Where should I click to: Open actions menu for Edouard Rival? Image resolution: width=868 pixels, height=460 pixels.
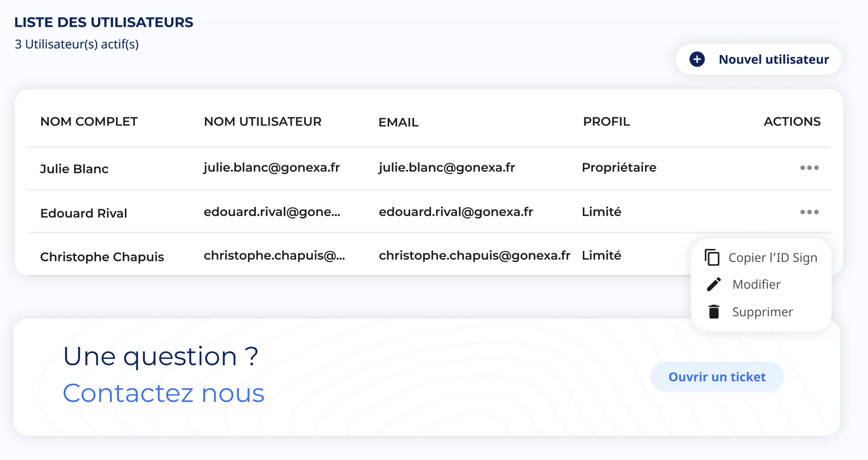pos(809,212)
